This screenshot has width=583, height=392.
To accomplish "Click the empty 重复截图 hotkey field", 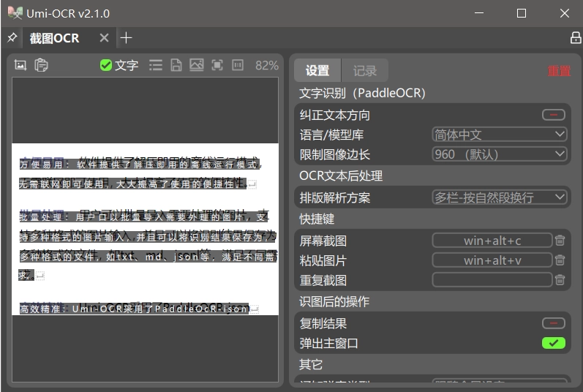I will [492, 280].
